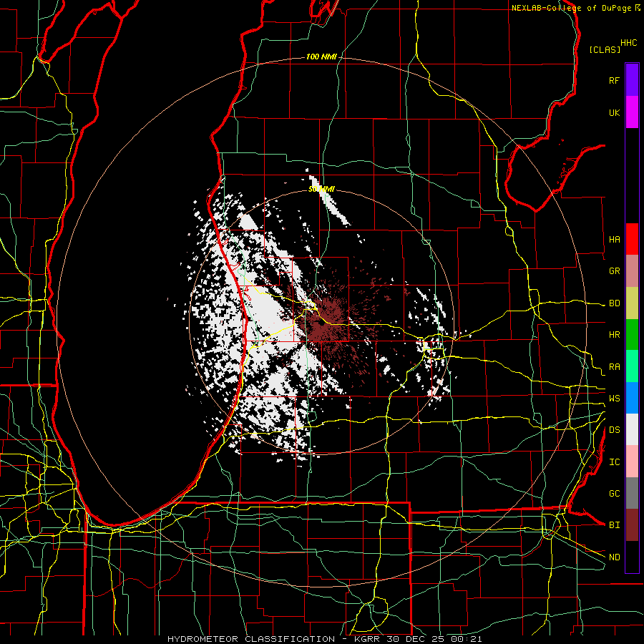The height and width of the screenshot is (644, 644).
Task: Click the white DS legend swatch
Action: point(632,429)
